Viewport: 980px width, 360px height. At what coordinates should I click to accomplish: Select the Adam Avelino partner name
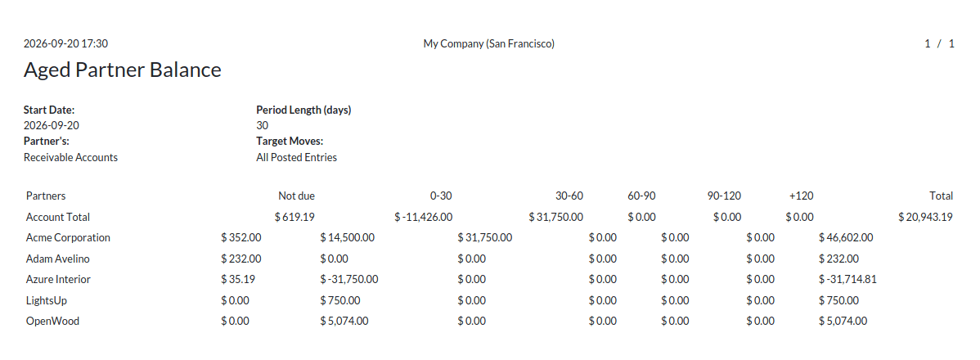click(53, 258)
